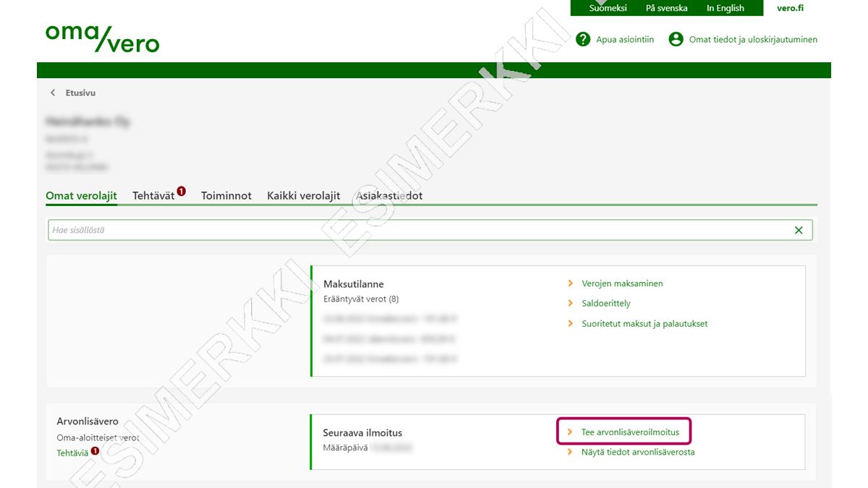Click the Maksutilanne heading

point(354,284)
